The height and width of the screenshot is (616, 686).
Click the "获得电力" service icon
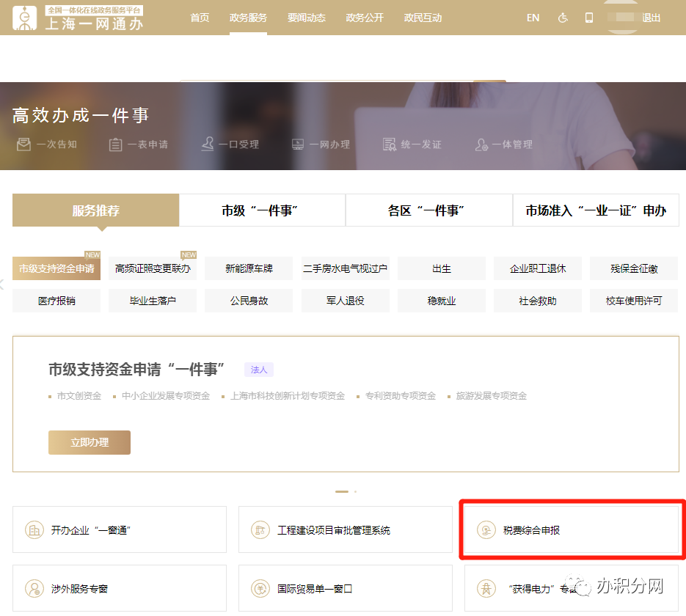tap(485, 588)
